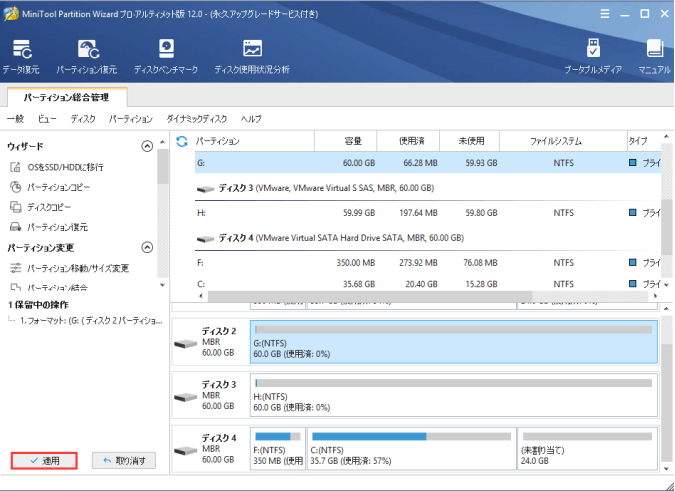Select the G: partition row
Screen dimensions: 675x491
click(x=428, y=163)
